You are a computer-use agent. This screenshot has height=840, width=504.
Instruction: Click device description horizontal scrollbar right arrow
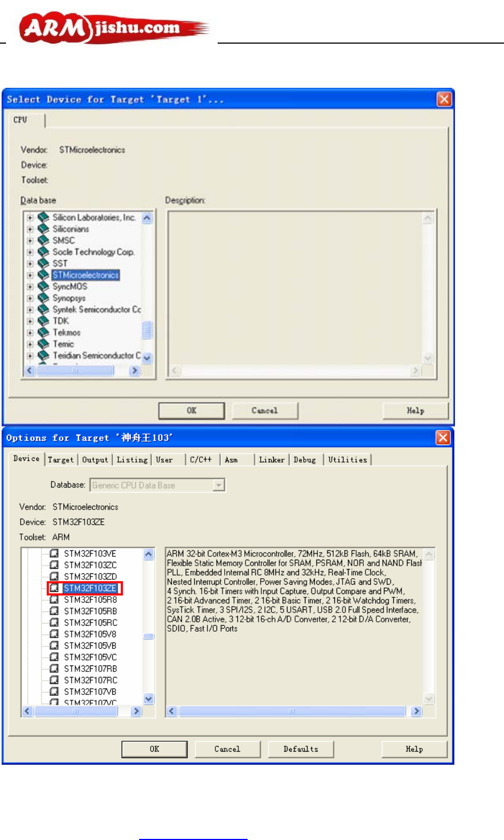pos(416,711)
